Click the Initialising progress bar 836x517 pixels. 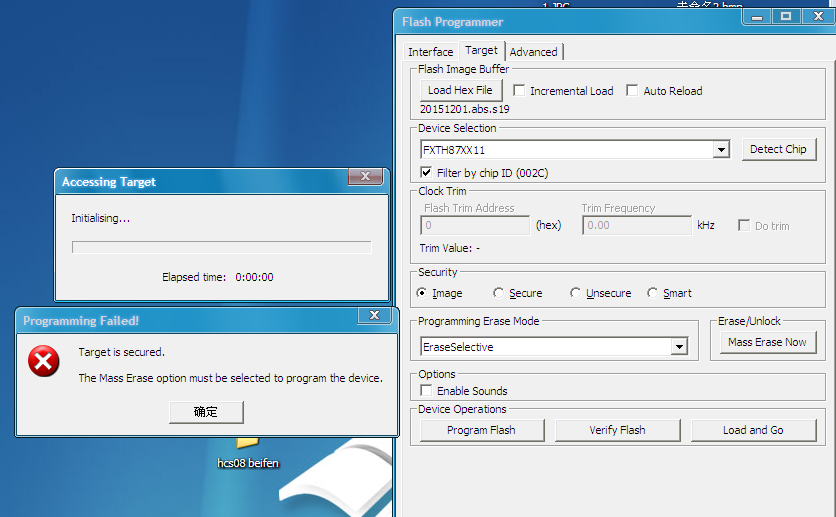coord(222,247)
